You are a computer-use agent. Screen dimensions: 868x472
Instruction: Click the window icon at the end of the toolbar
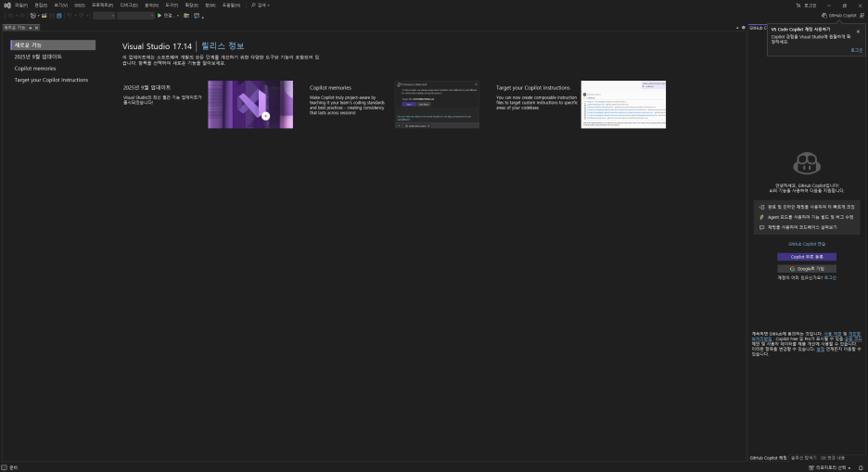(x=197, y=16)
